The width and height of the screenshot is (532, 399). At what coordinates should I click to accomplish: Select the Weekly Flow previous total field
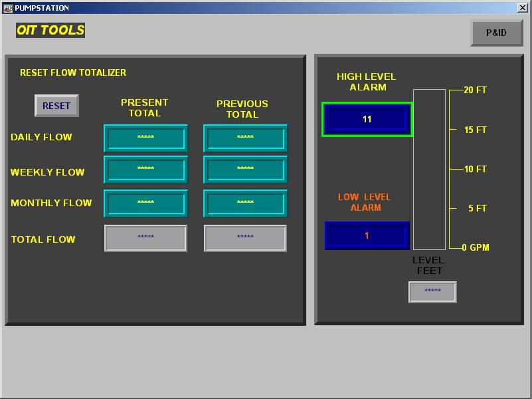point(245,169)
